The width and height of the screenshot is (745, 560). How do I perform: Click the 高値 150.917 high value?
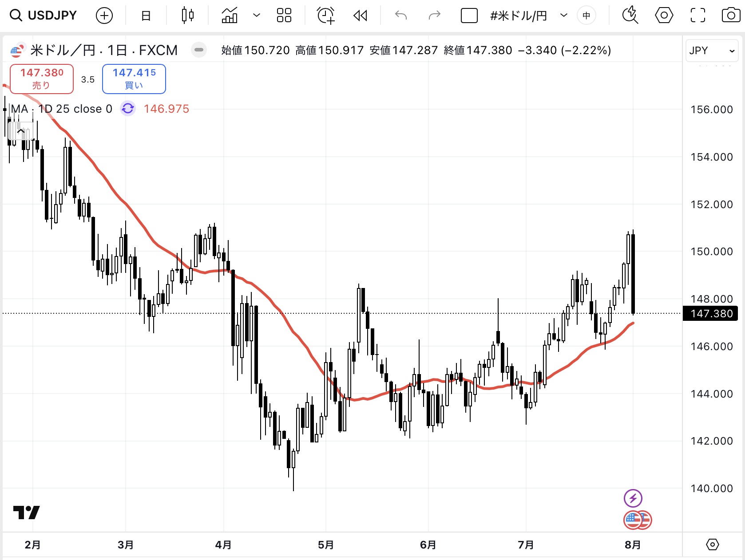[329, 50]
